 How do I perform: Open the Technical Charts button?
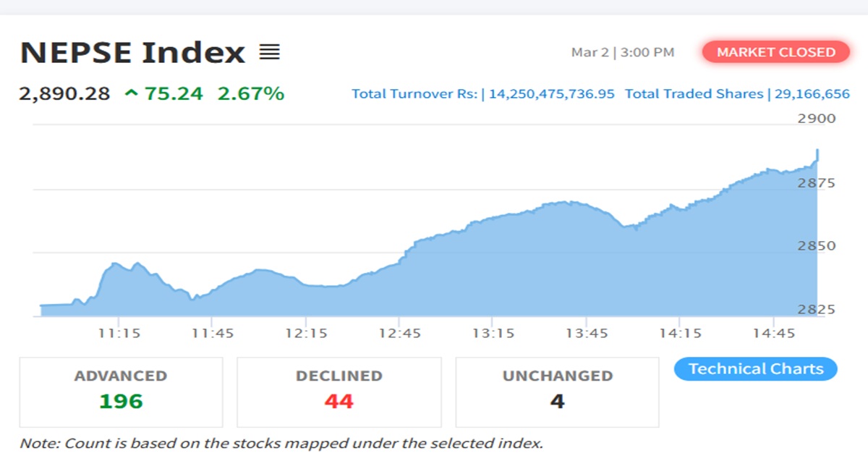click(x=756, y=369)
